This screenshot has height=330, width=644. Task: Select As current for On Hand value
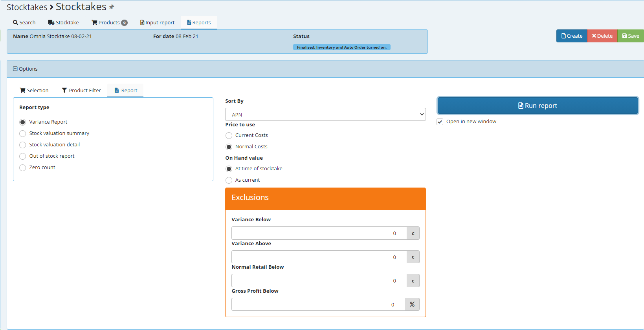pos(229,180)
